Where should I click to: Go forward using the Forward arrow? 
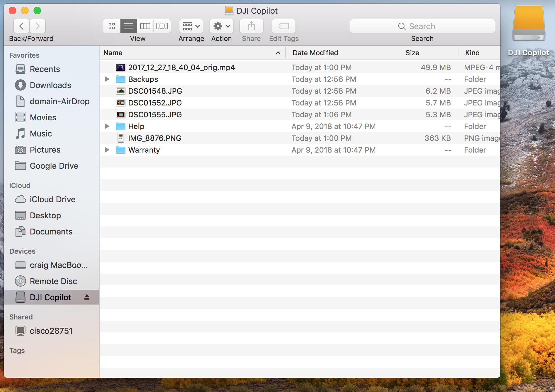click(38, 26)
